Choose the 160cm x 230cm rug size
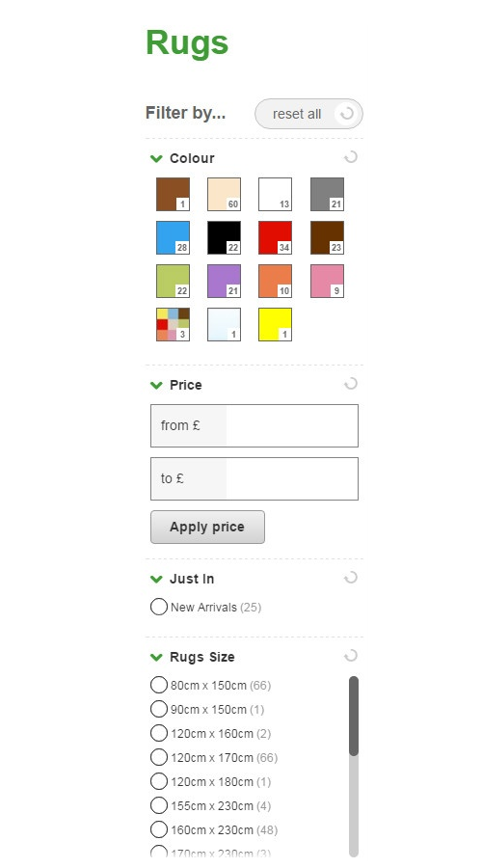Image resolution: width=482 pixels, height=868 pixels. tap(159, 829)
